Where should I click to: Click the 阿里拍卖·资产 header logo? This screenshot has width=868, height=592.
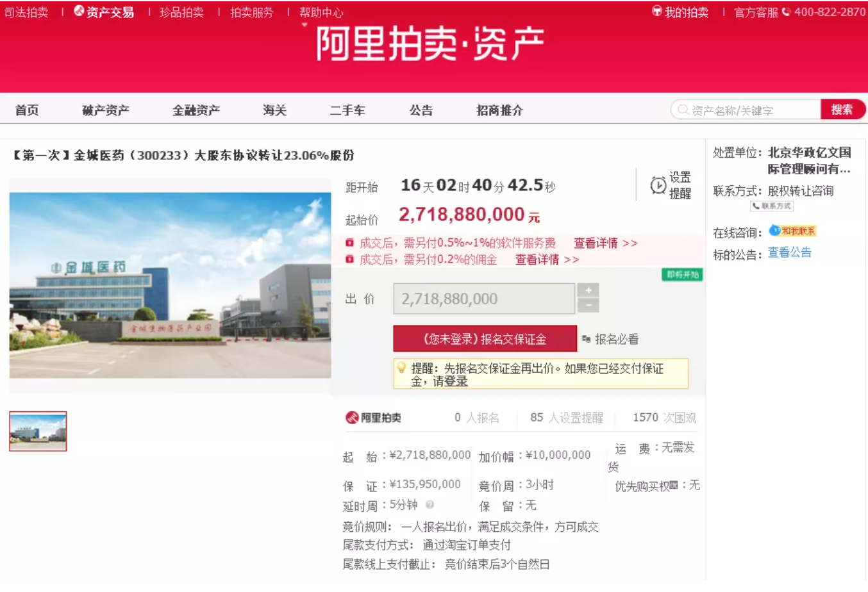point(430,44)
